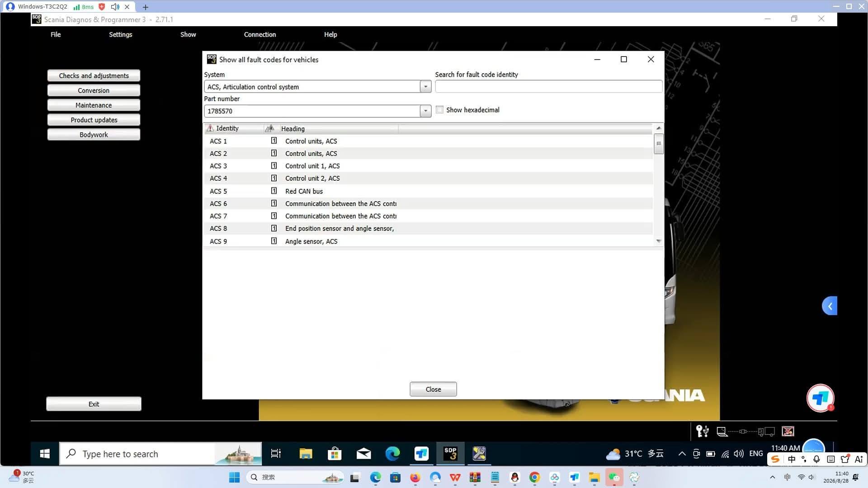Open Microsoft Store on the remote taskbar
This screenshot has height=488, width=868.
[335, 454]
